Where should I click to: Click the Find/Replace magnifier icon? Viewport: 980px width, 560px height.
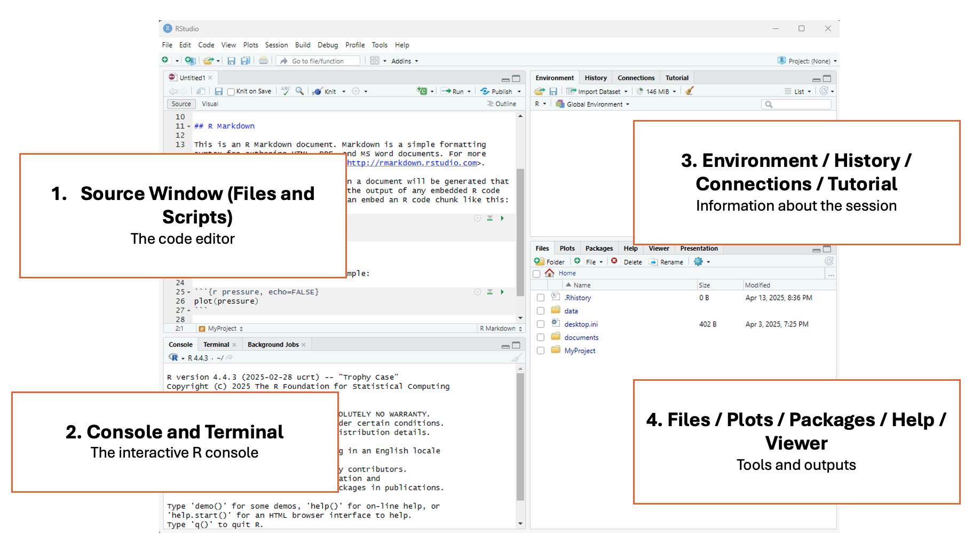(x=300, y=91)
